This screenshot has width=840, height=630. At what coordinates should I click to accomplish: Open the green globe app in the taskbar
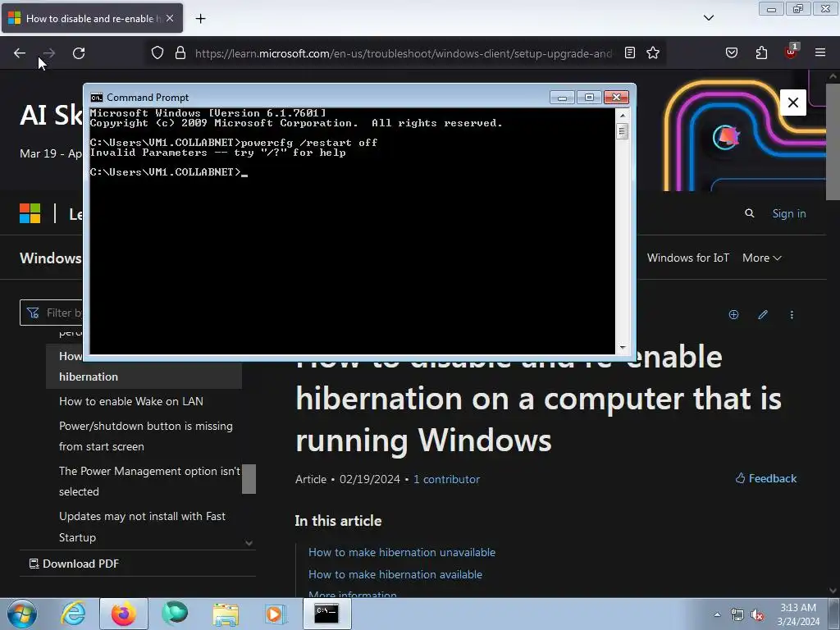[x=175, y=614]
